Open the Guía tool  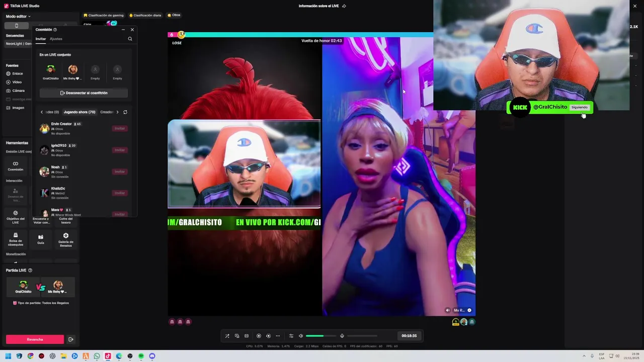[41, 239]
